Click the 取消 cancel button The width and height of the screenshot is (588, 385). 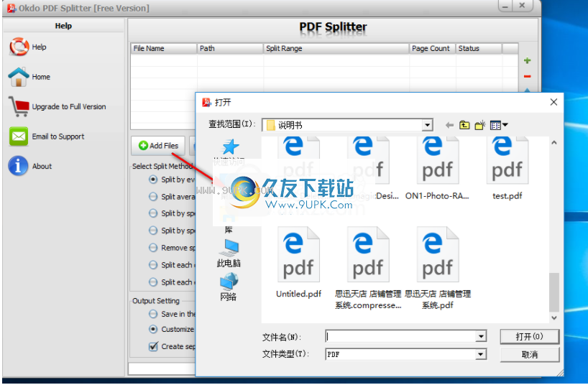[529, 354]
